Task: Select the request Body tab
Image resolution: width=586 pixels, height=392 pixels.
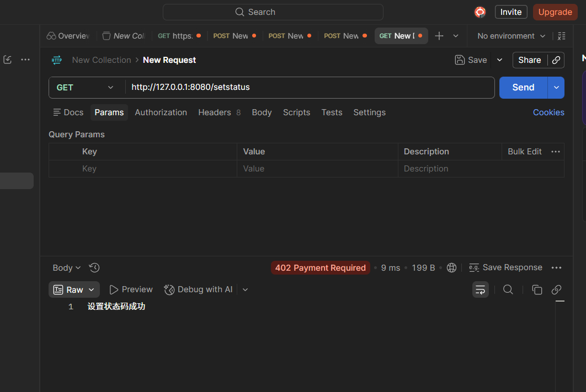Action: tap(262, 112)
